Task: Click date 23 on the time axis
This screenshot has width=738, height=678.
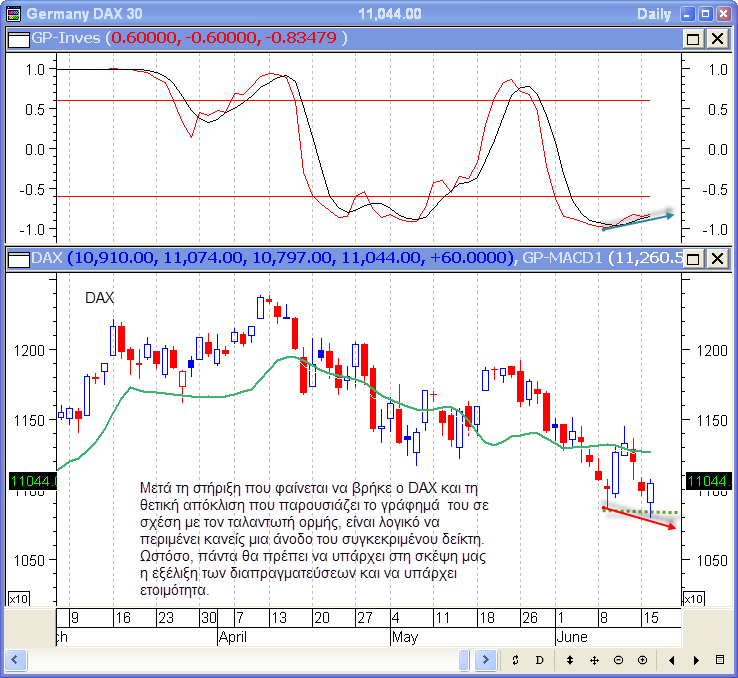Action: click(166, 618)
